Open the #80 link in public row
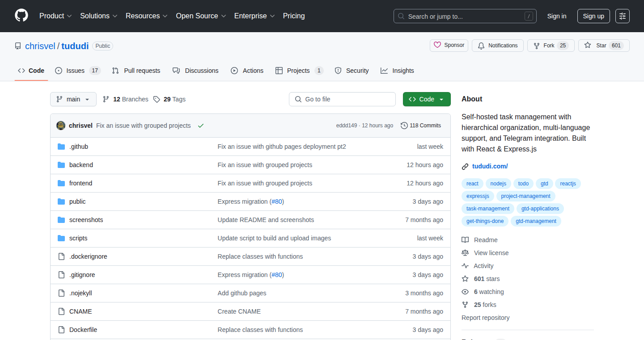The width and height of the screenshot is (644, 340). click(x=277, y=201)
